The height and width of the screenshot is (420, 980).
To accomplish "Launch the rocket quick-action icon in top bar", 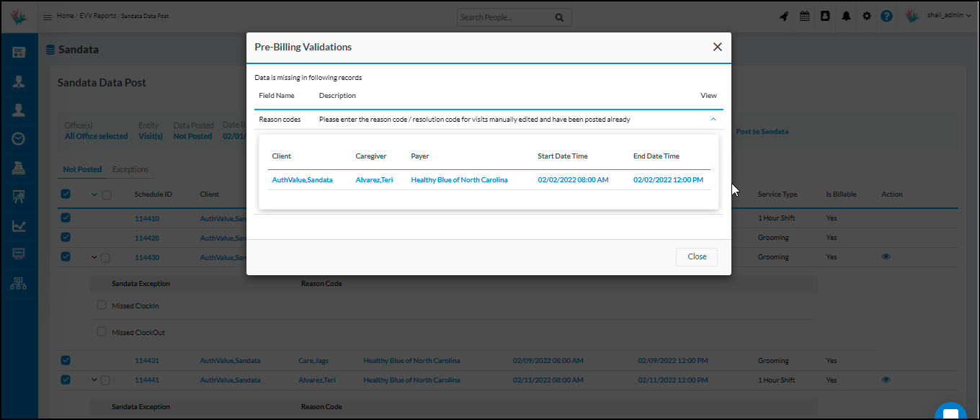I will (x=784, y=15).
